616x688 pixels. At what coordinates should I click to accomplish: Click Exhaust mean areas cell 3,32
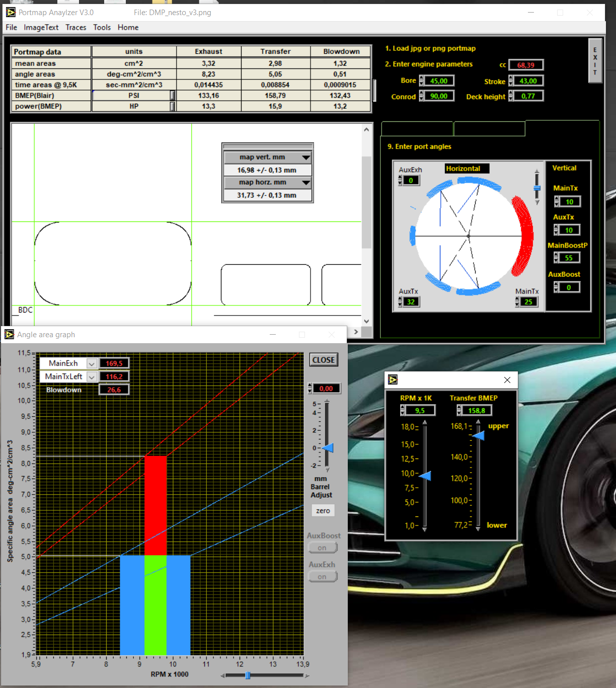point(208,63)
